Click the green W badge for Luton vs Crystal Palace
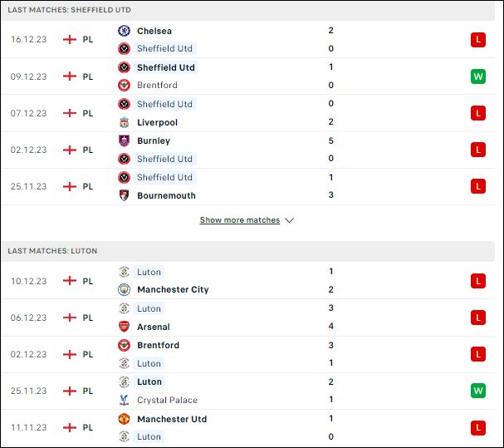The height and width of the screenshot is (448, 504). click(x=478, y=391)
